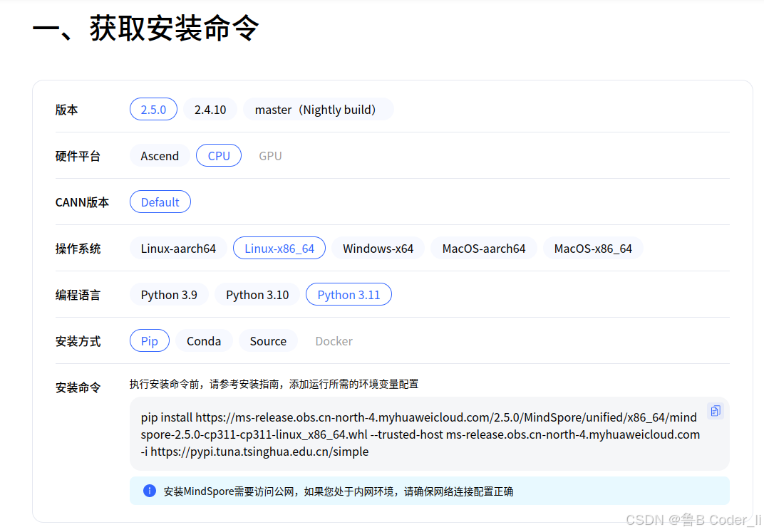This screenshot has height=532, width=764.
Task: Click the 操作系统 row label
Action: 78,249
